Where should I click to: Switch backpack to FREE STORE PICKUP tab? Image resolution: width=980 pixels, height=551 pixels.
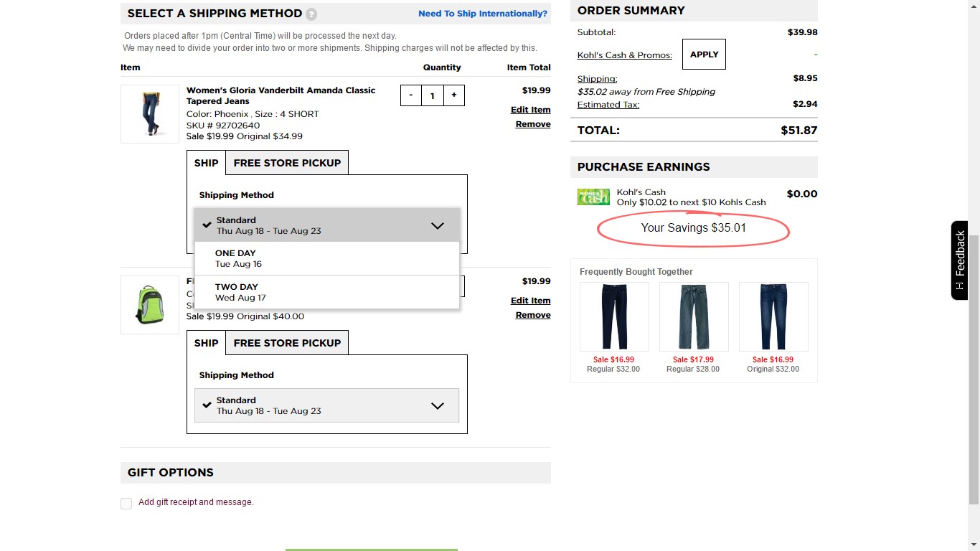287,343
